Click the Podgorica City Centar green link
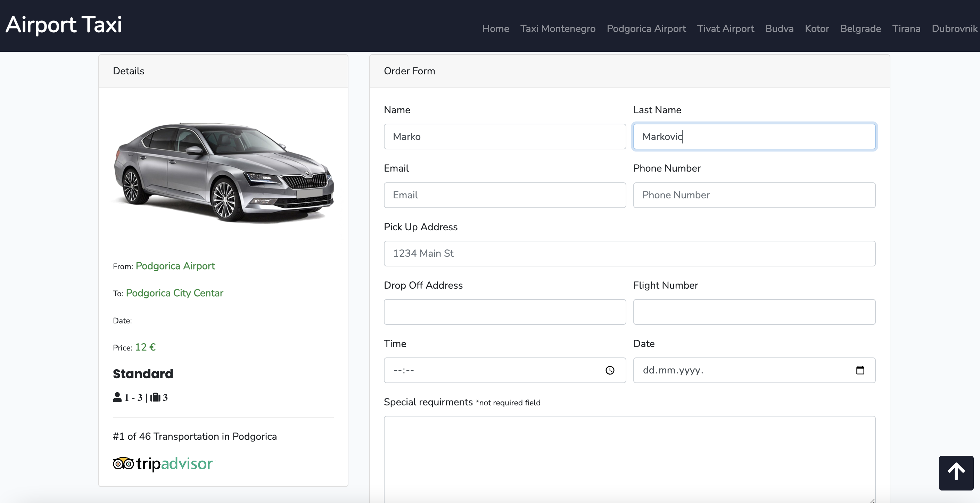This screenshot has width=980, height=503. pyautogui.click(x=174, y=292)
